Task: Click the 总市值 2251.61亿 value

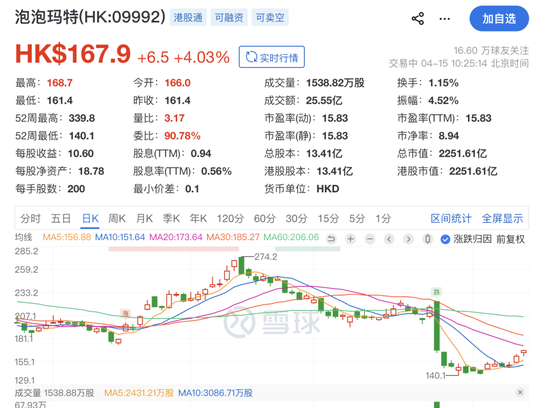Action: [462, 153]
